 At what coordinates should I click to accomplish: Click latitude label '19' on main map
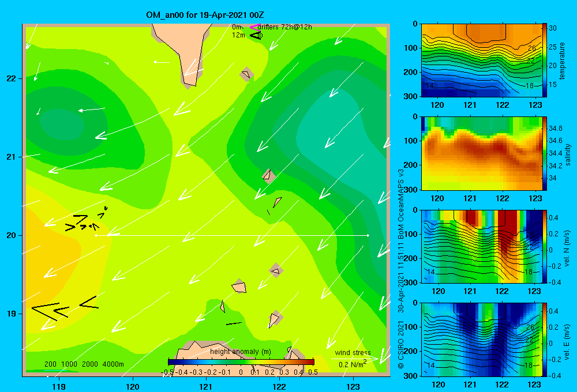(12, 314)
